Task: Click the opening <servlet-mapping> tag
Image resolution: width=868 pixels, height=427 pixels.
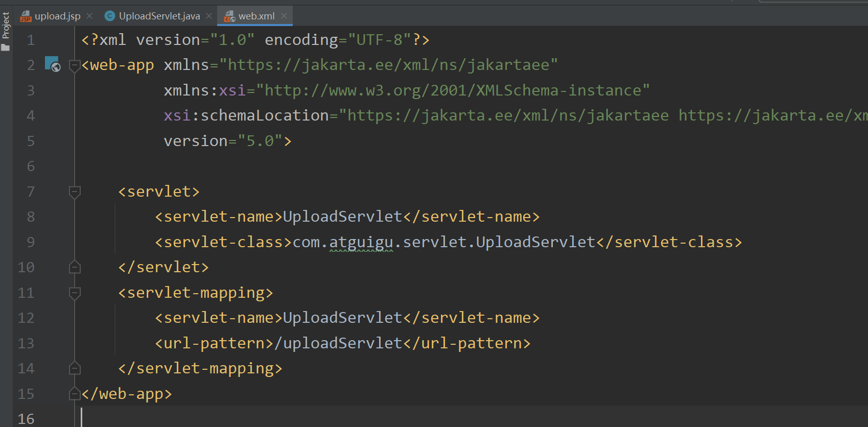Action: (196, 293)
